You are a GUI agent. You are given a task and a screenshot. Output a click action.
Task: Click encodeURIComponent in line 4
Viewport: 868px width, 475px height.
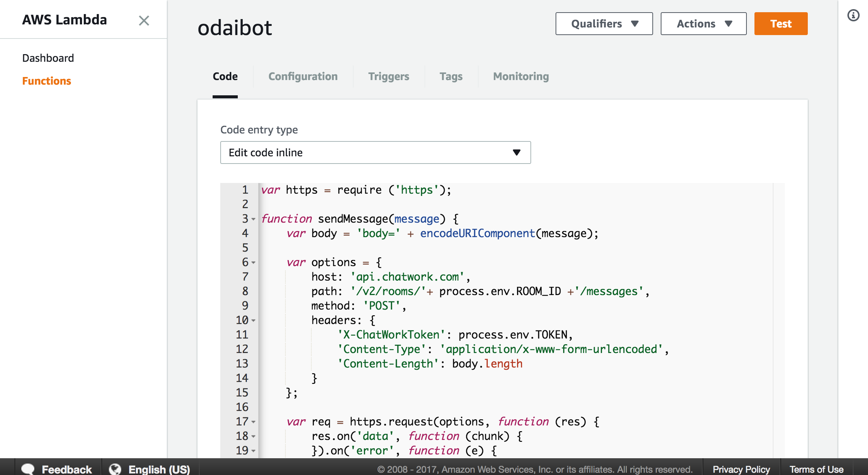[477, 233]
